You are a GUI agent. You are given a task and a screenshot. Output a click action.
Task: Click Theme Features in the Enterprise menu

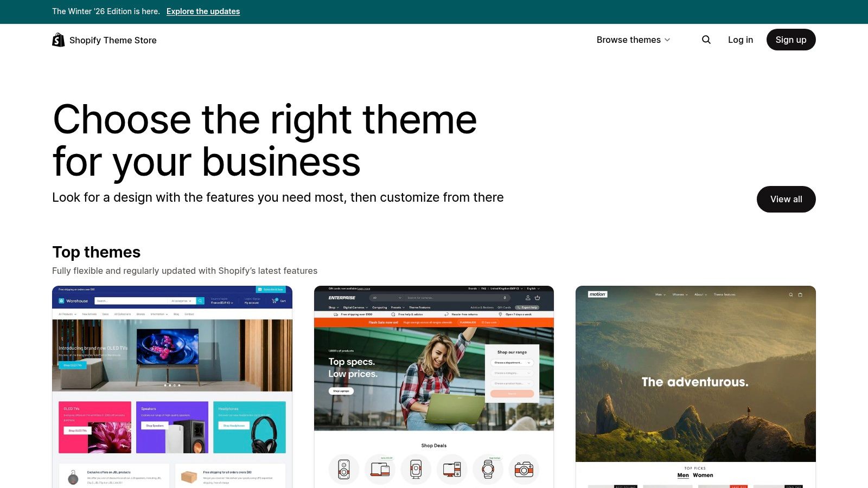coord(419,307)
